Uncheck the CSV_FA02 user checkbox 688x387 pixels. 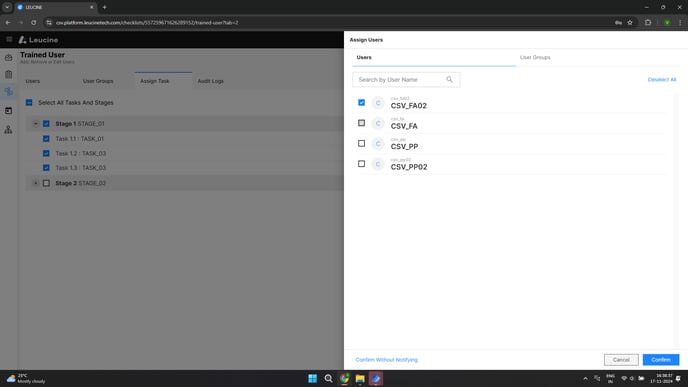click(x=361, y=102)
